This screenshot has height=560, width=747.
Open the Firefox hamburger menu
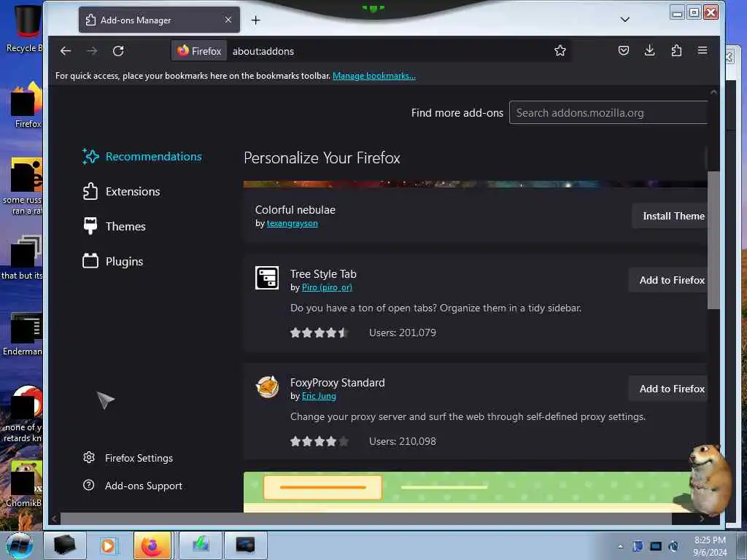coord(703,50)
